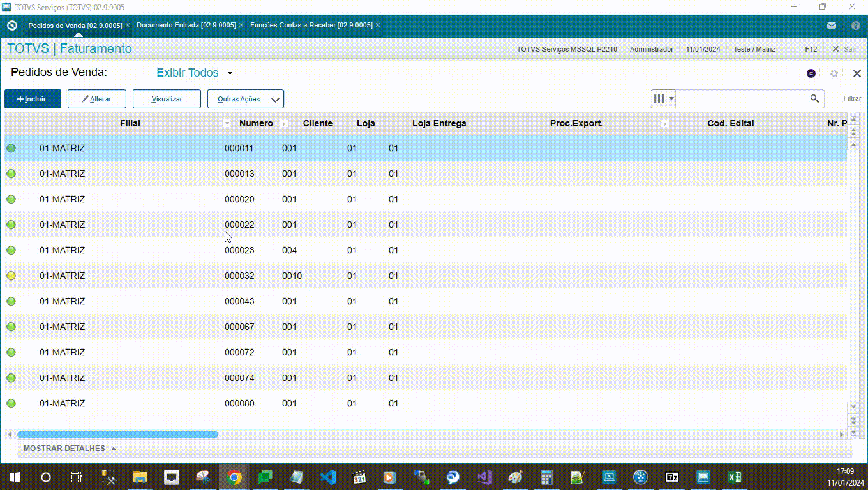Click the search magnifier icon
This screenshot has height=490, width=868.
point(814,98)
